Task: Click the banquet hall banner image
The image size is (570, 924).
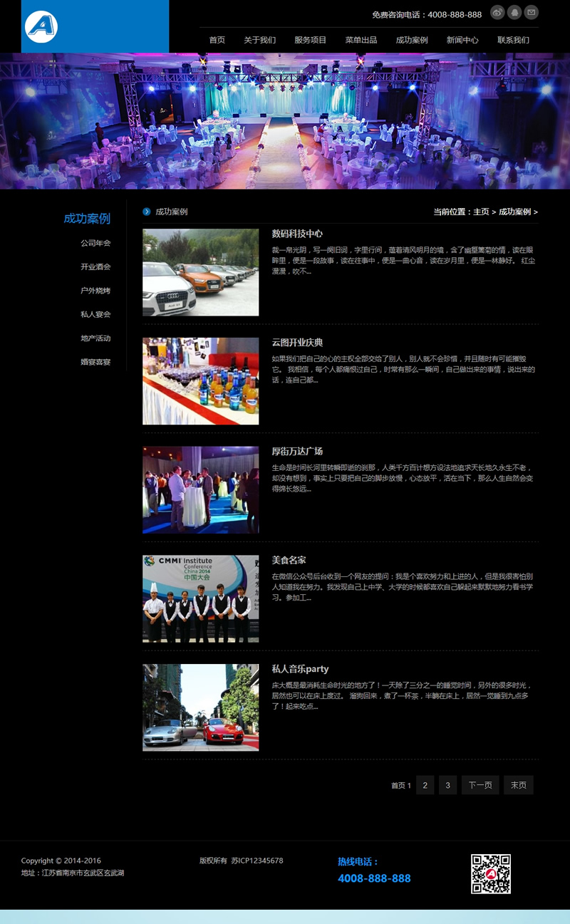Action: click(285, 121)
